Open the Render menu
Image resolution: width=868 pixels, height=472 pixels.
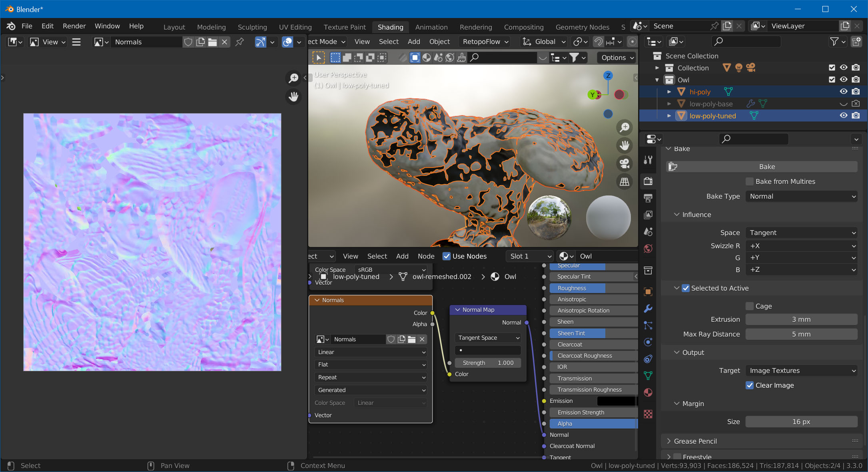[x=74, y=26]
